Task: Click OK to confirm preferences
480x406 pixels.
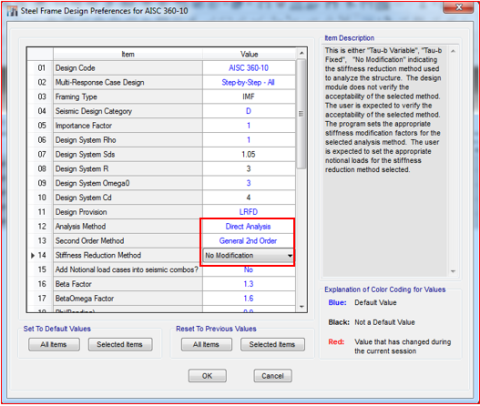Action: 207,376
